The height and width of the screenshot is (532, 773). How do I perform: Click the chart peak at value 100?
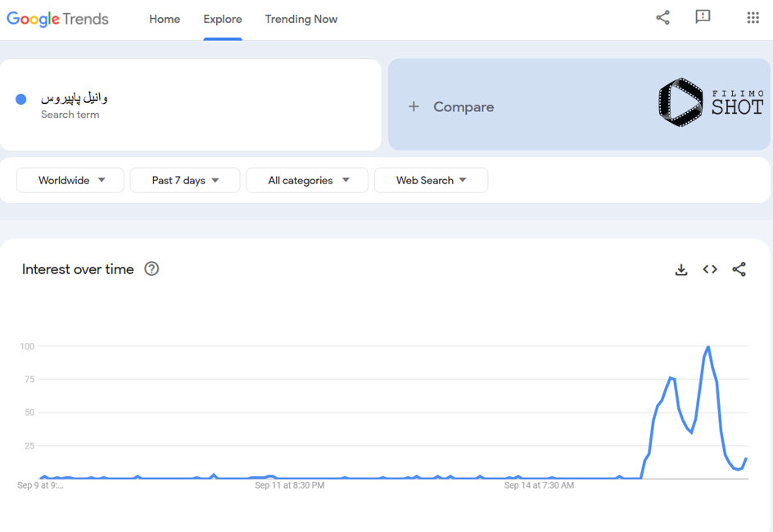point(708,347)
